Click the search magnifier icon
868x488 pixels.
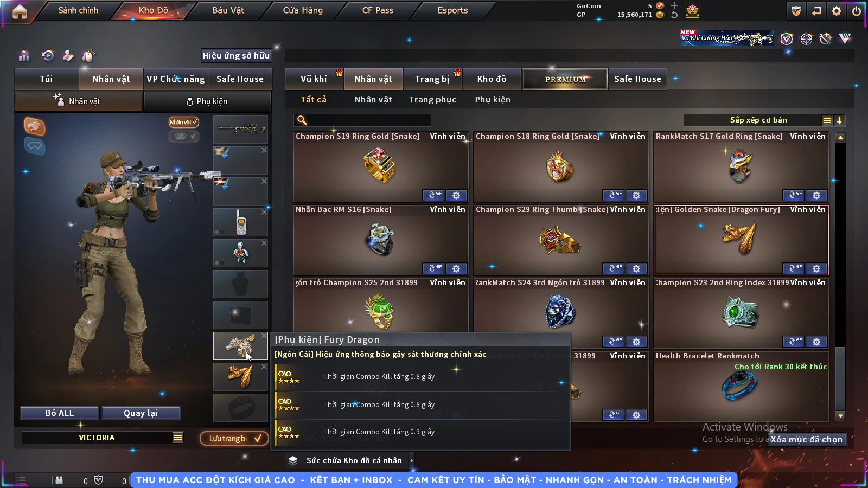302,120
